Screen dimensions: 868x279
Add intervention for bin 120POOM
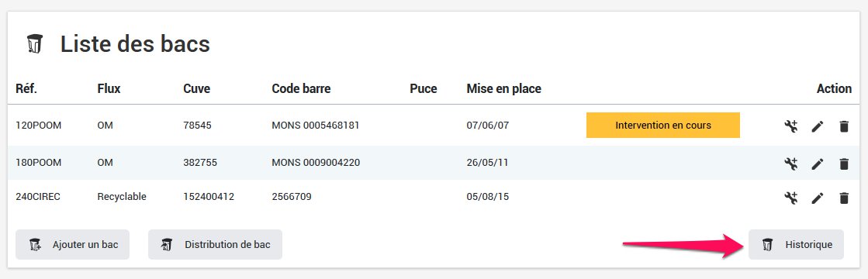pyautogui.click(x=791, y=126)
